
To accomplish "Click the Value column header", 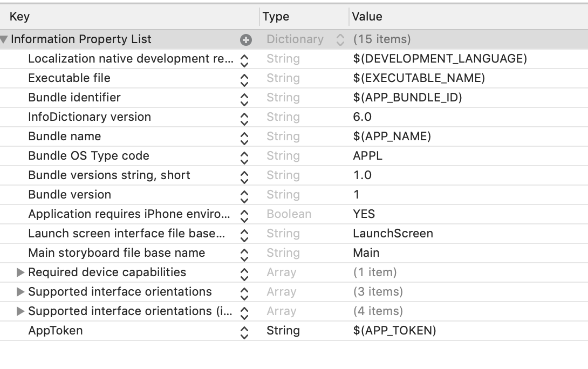I will (367, 17).
